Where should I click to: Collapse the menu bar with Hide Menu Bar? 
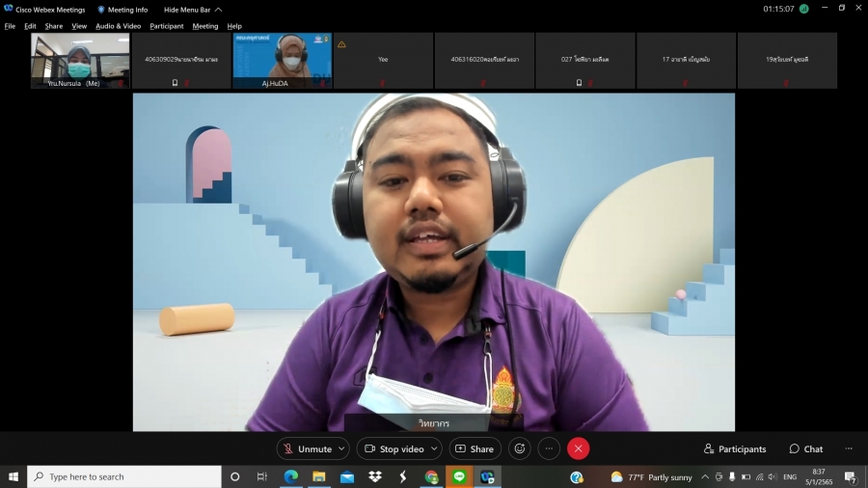click(192, 10)
